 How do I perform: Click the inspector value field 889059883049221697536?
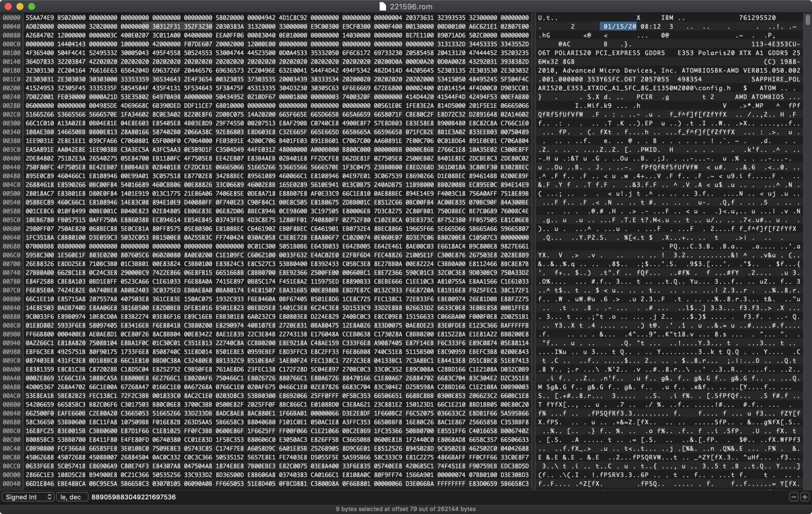[134, 497]
